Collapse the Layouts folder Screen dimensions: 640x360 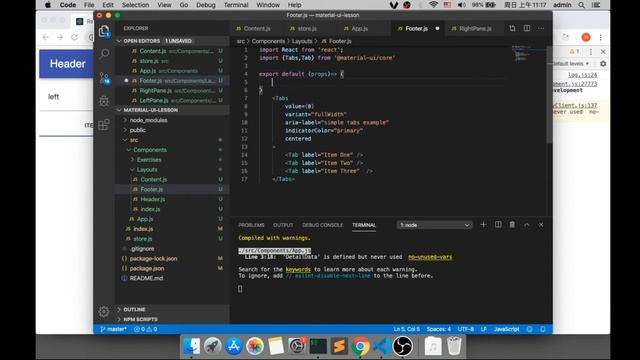147,169
